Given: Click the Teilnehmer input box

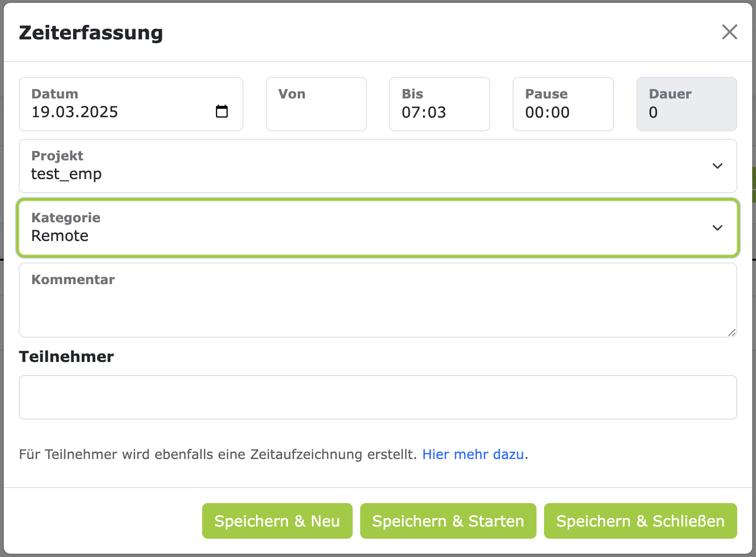Looking at the screenshot, I should pyautogui.click(x=378, y=397).
